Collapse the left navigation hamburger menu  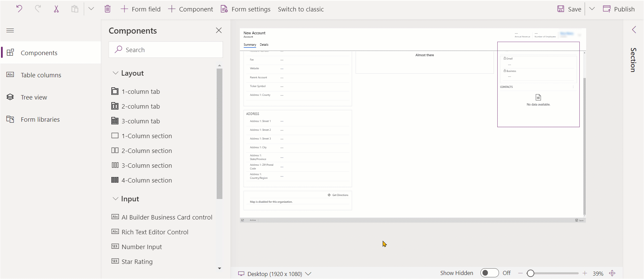[10, 31]
